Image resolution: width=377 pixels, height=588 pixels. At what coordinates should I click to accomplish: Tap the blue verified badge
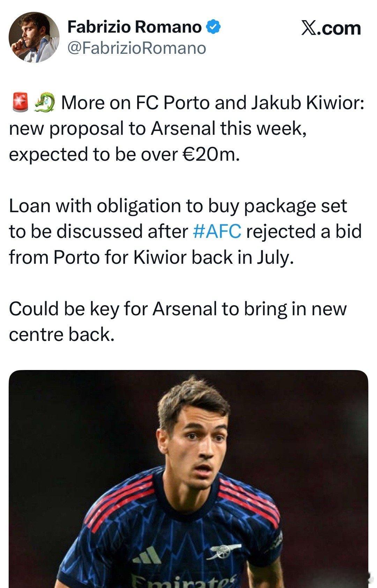pyautogui.click(x=213, y=27)
